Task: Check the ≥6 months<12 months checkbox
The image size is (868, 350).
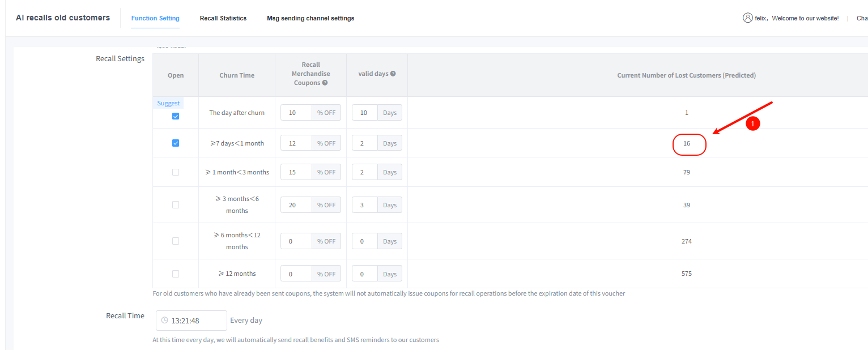Action: point(176,241)
